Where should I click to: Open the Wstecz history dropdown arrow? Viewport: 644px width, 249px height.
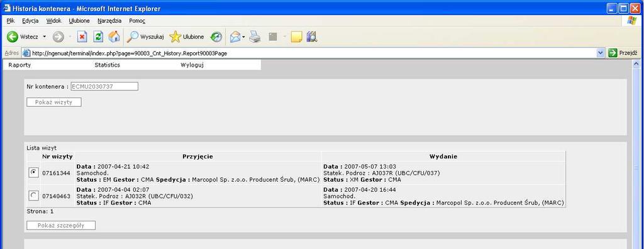click(45, 37)
